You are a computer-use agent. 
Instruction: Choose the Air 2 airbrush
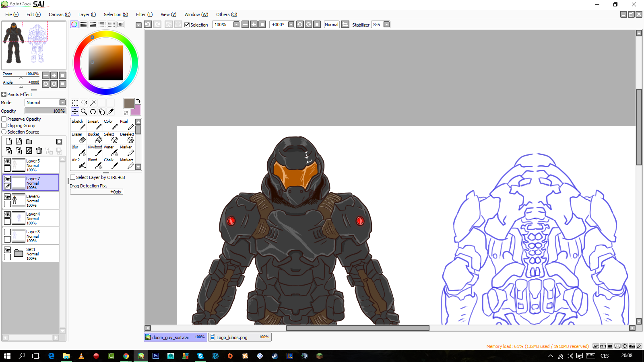[78, 163]
